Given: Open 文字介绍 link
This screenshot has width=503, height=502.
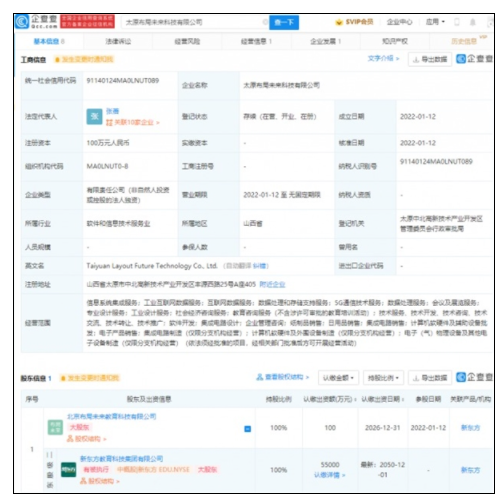Looking at the screenshot, I should [383, 58].
